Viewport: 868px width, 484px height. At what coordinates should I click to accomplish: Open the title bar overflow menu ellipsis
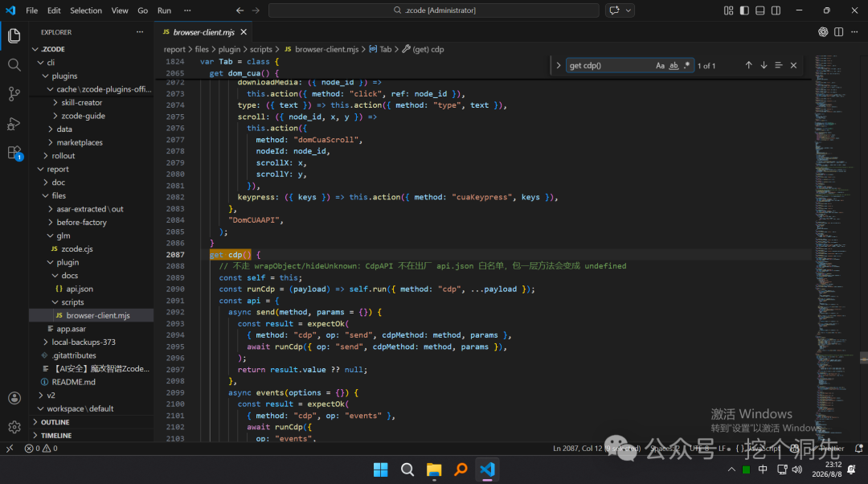pos(187,10)
